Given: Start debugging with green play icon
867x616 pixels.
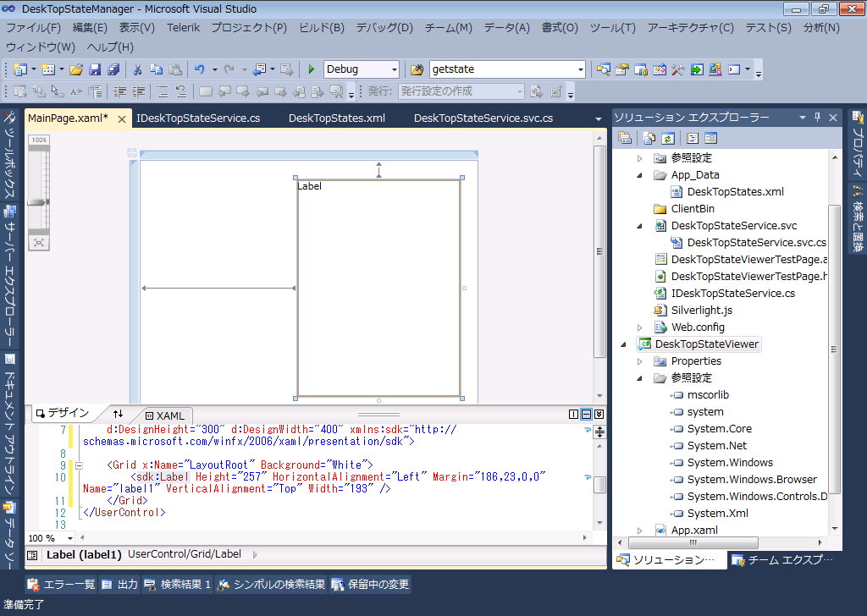Looking at the screenshot, I should point(312,69).
